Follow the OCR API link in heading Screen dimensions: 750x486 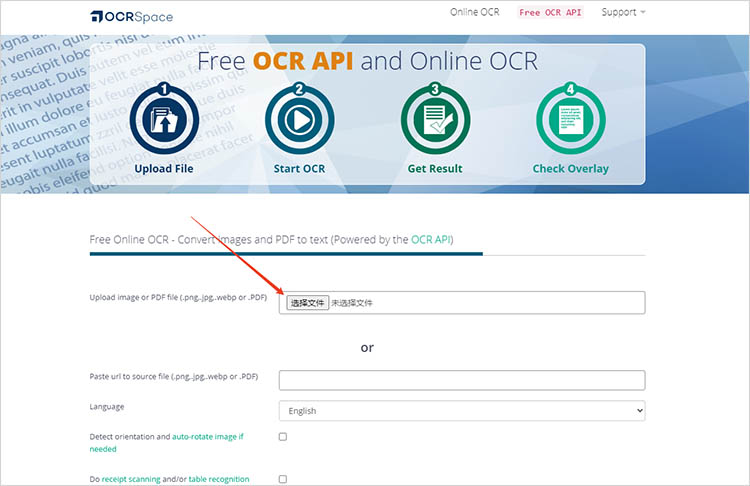click(x=430, y=240)
